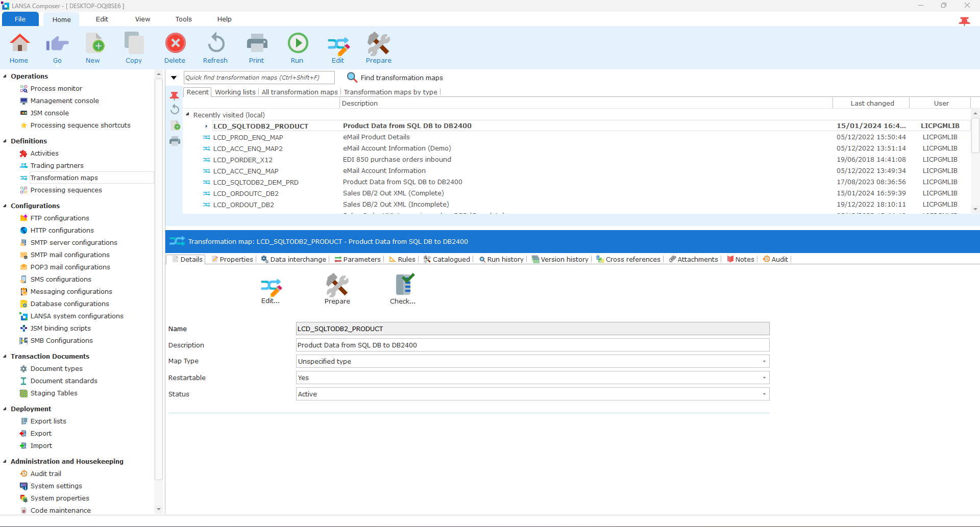This screenshot has width=980, height=527.
Task: Open the quick find dropdown arrow
Action: coord(174,78)
